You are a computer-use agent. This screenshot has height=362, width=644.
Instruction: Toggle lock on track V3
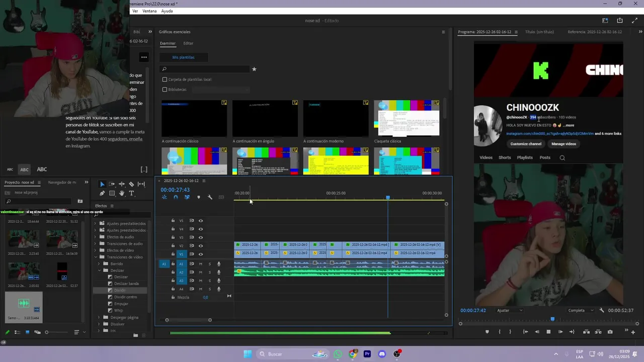pos(173,237)
